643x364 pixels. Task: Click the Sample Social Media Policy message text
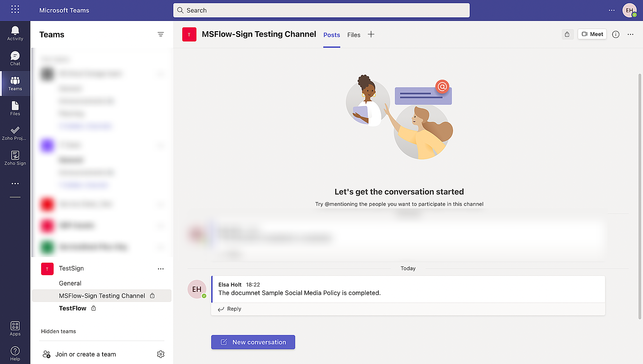pyautogui.click(x=299, y=293)
